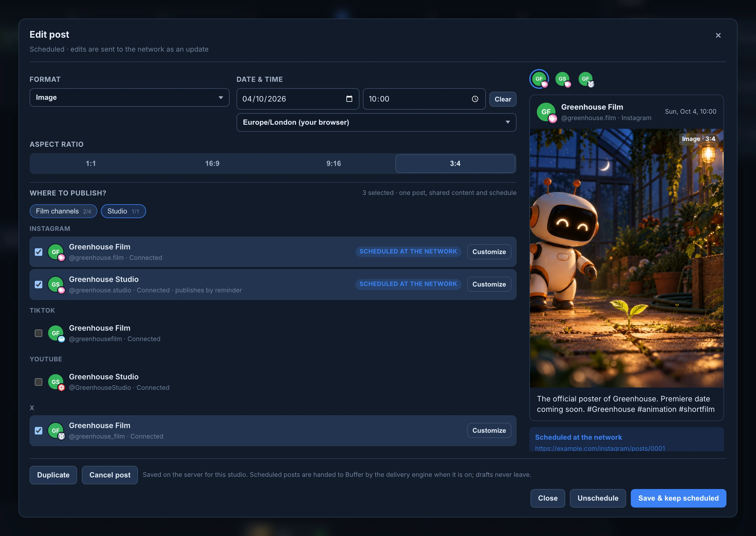The height and width of the screenshot is (536, 756).
Task: Check the TikTok Greenhouse Film account
Action: coord(39,333)
